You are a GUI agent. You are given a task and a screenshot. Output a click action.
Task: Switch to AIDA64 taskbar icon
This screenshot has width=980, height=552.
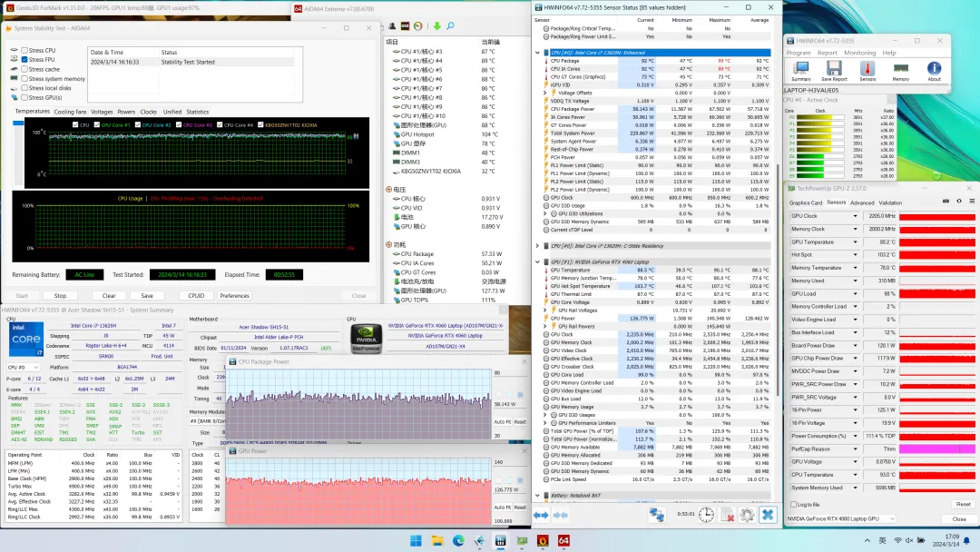[x=563, y=541]
